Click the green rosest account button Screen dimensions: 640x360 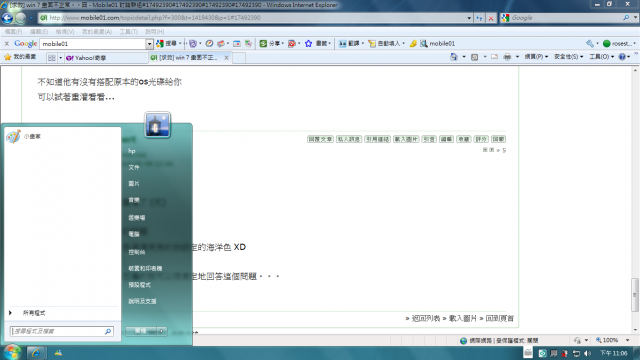click(x=618, y=43)
